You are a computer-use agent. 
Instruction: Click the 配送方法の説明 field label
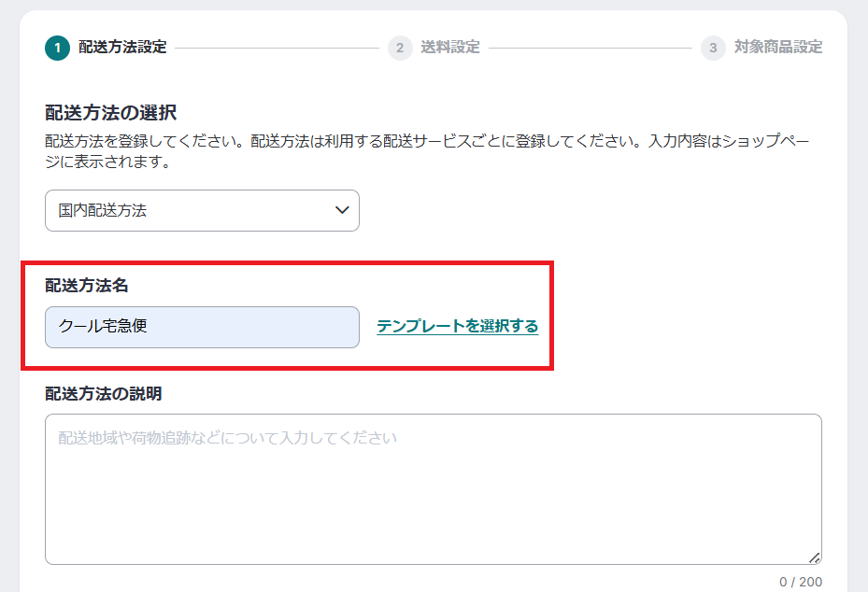tap(103, 394)
